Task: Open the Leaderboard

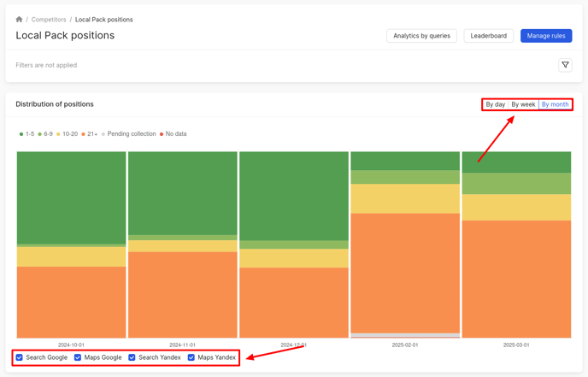Action: pos(488,36)
